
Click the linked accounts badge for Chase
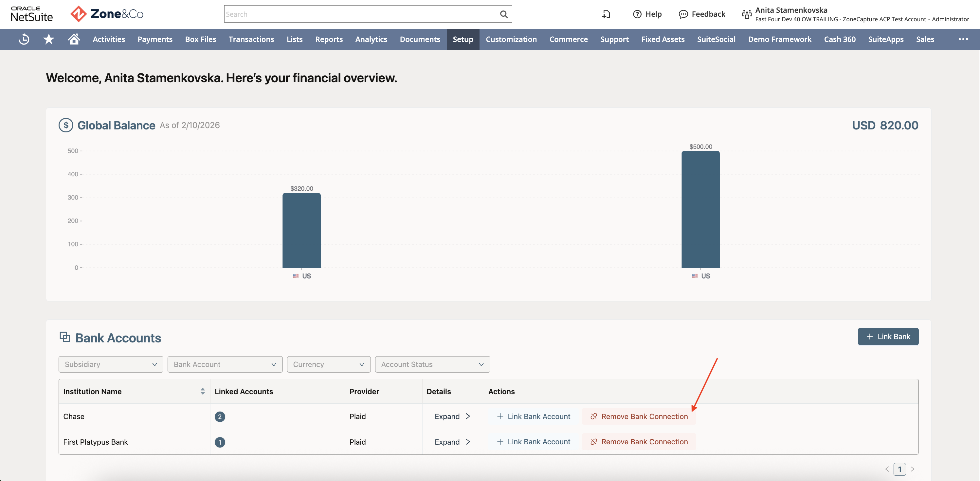coord(220,417)
